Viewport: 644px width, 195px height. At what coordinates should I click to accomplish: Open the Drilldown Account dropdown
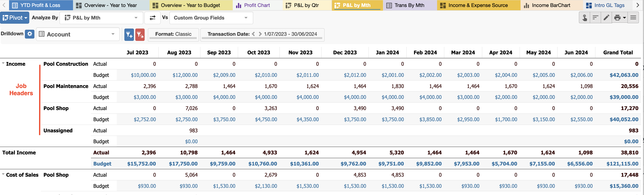point(78,34)
